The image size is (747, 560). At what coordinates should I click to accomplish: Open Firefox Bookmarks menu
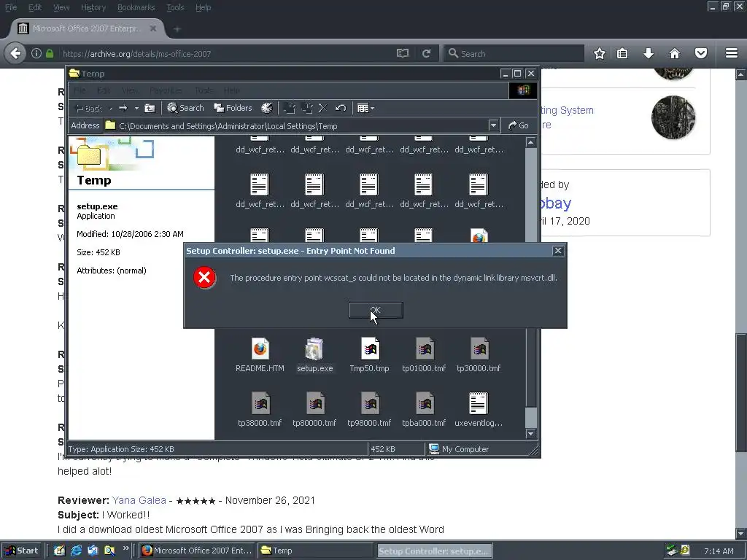click(x=136, y=7)
